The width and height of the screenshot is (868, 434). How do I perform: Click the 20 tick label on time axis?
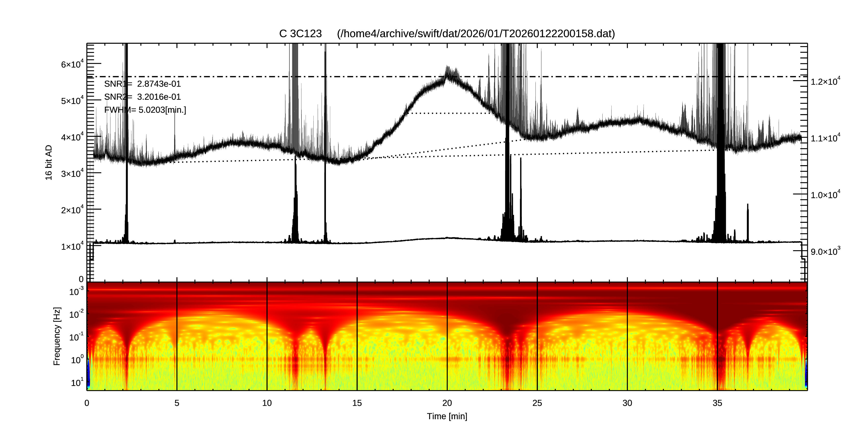click(447, 403)
